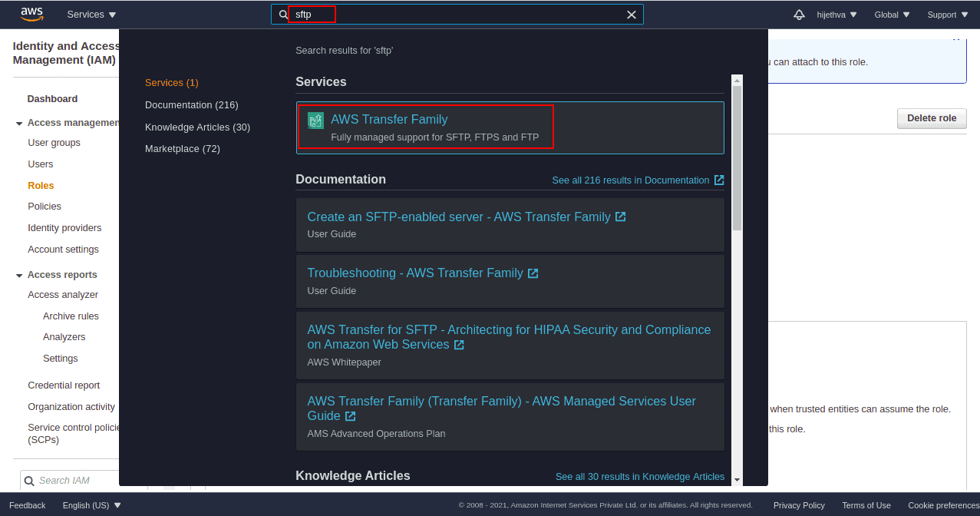Viewport: 980px width, 516px height.
Task: Open the AWS logo home link
Action: [32, 14]
